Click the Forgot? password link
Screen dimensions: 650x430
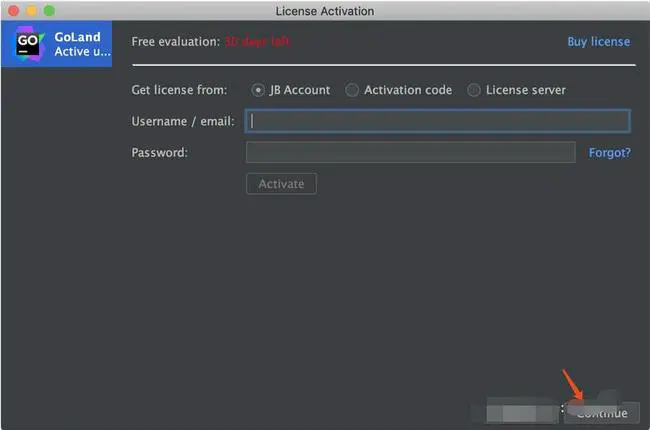(609, 153)
